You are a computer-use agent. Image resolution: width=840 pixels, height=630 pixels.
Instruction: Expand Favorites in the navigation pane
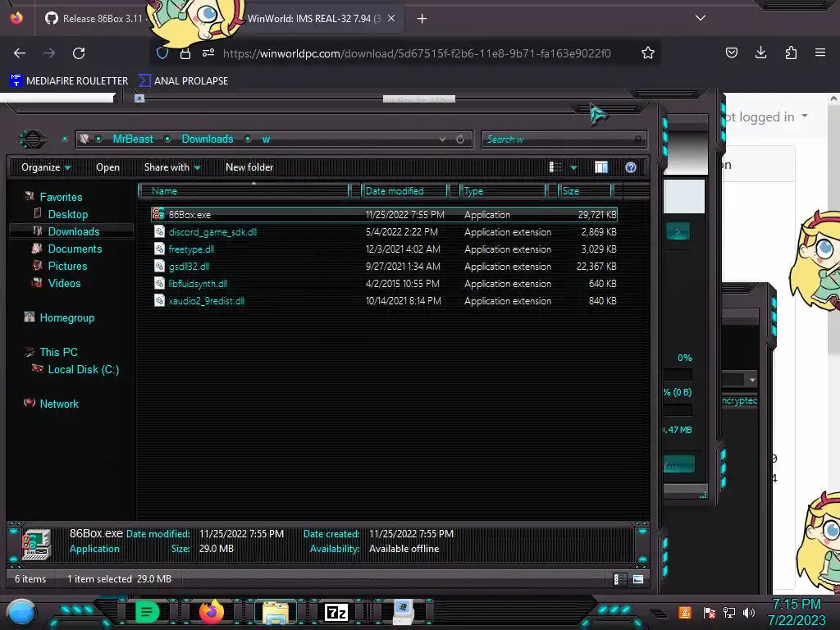tap(61, 197)
